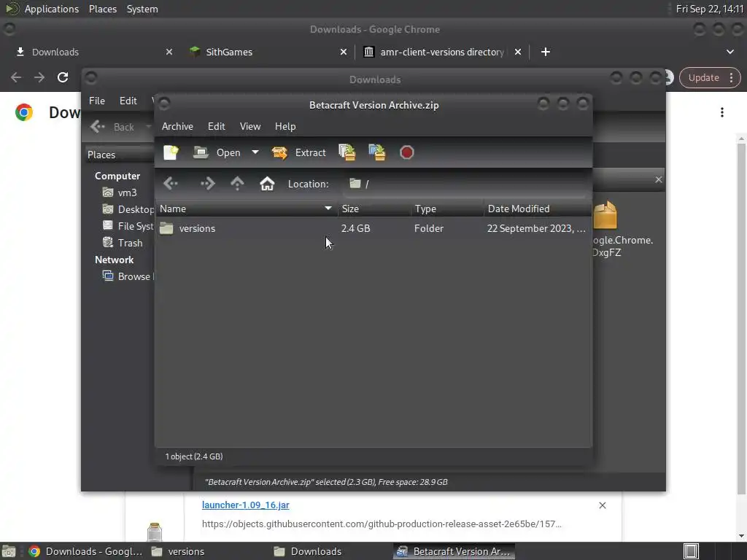Open the archive manager Edit menu
Viewport: 747px width, 560px height.
tap(216, 127)
